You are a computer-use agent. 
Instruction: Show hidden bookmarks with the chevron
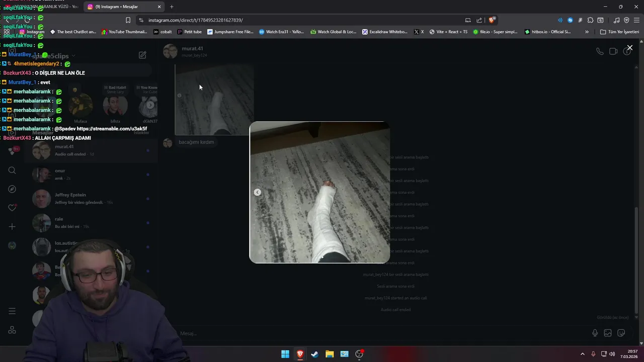(587, 32)
